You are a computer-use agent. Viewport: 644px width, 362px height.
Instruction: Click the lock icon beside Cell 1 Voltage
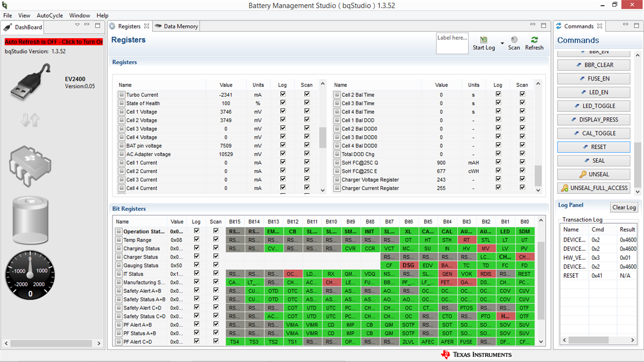coord(121,112)
